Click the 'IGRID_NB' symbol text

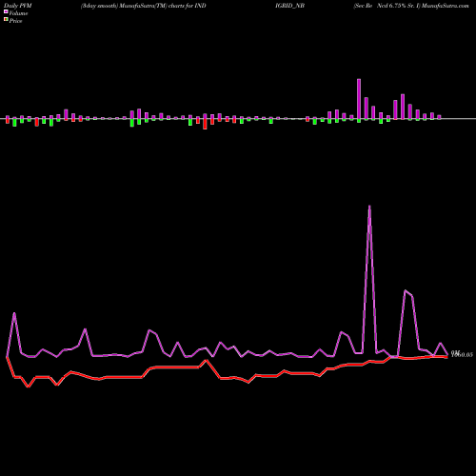(290, 6)
